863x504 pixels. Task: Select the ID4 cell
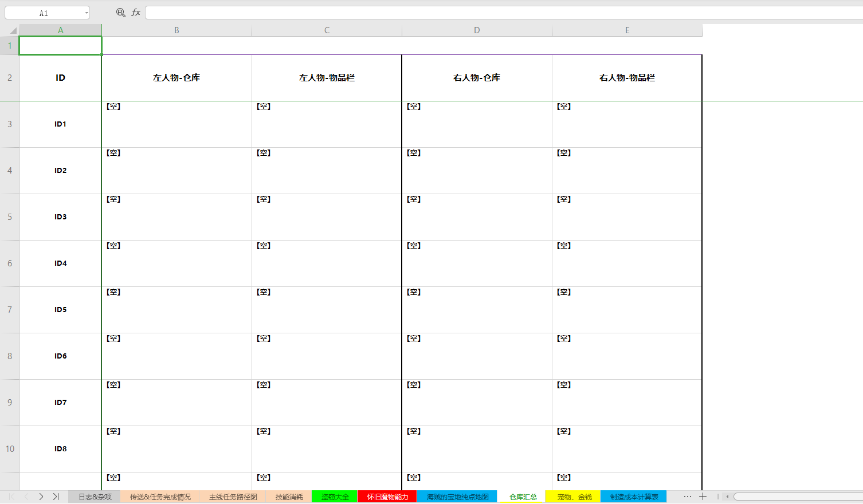coord(60,263)
